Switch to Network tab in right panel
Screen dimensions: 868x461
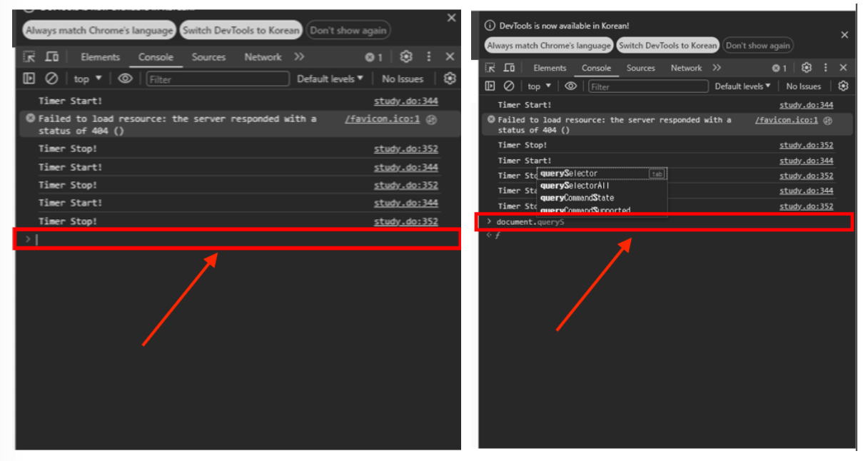[x=686, y=68]
